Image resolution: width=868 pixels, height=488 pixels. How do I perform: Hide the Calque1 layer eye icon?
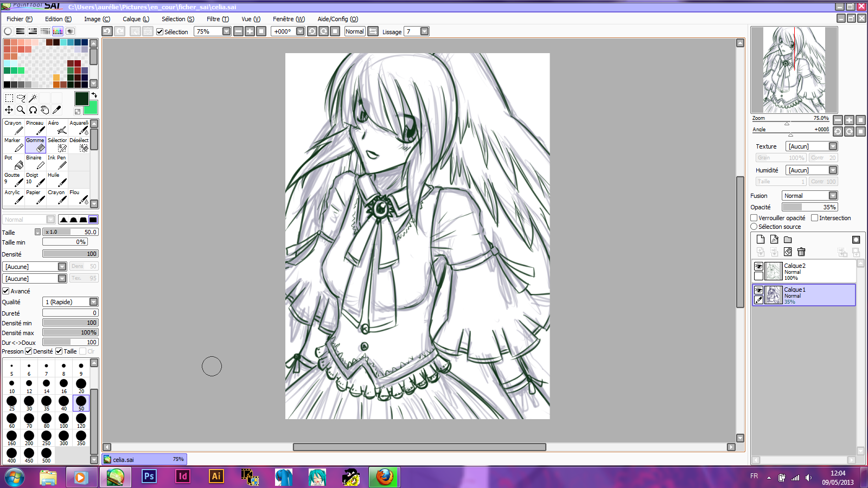(758, 290)
